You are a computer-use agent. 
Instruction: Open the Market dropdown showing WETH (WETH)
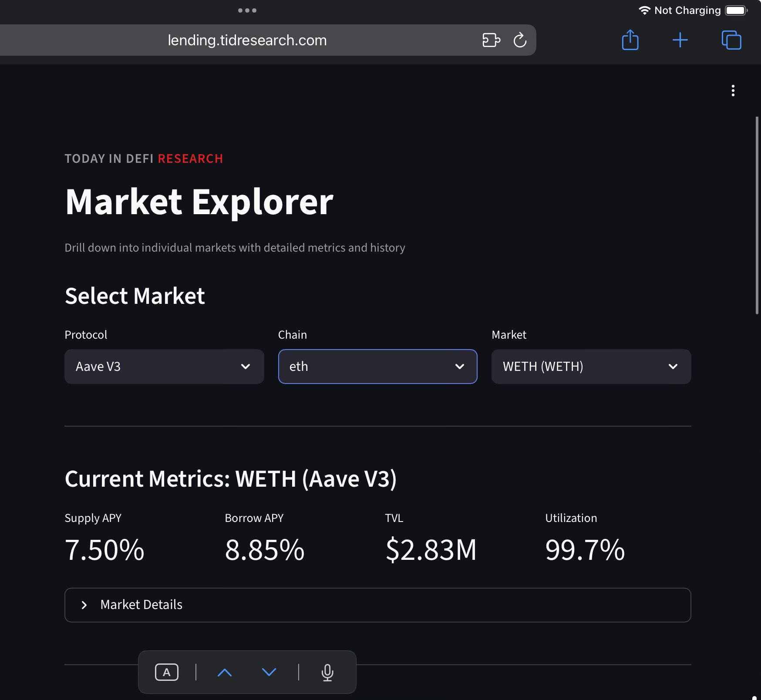(591, 367)
